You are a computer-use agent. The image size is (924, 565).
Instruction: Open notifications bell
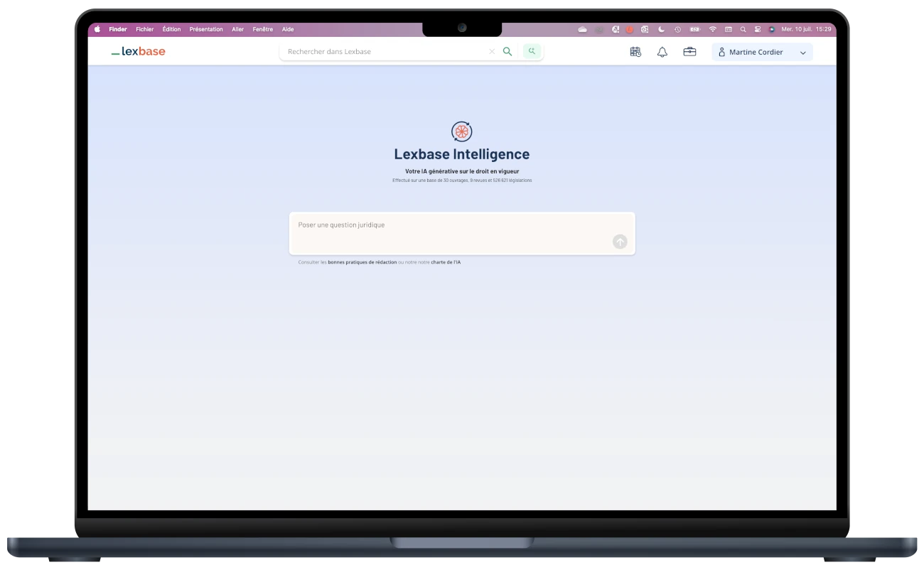pyautogui.click(x=662, y=52)
